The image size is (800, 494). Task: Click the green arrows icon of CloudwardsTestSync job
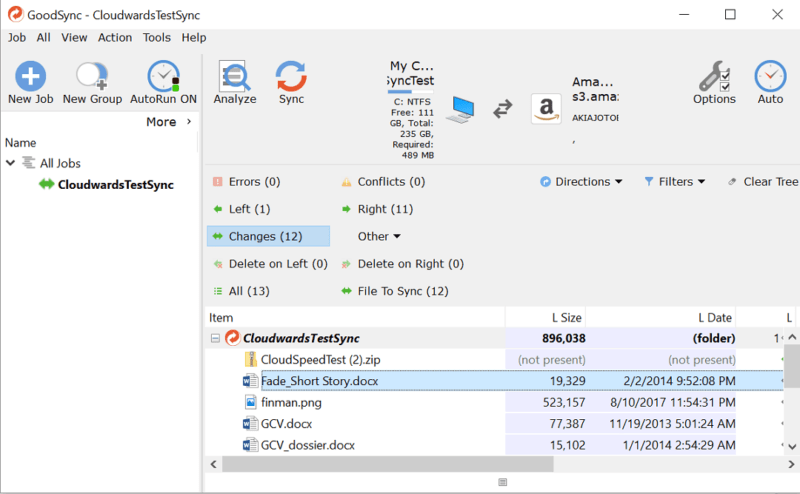[46, 184]
